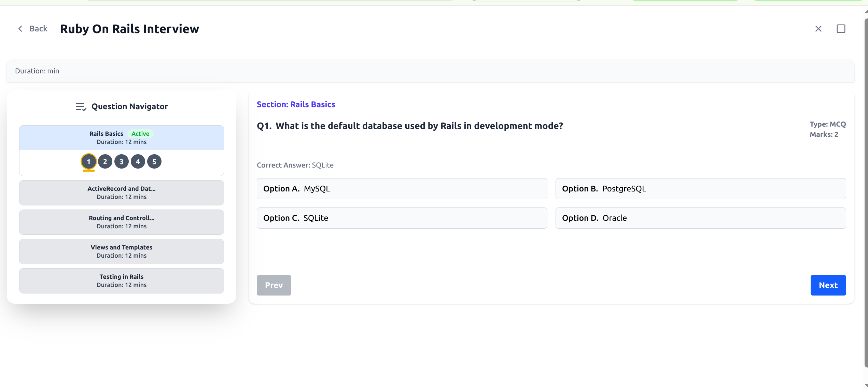Click the Duration: min field
Viewport: 868px width, 388px height.
(x=37, y=71)
